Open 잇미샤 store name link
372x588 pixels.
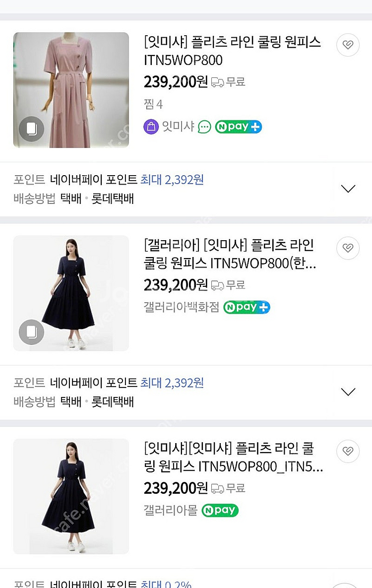[178, 127]
